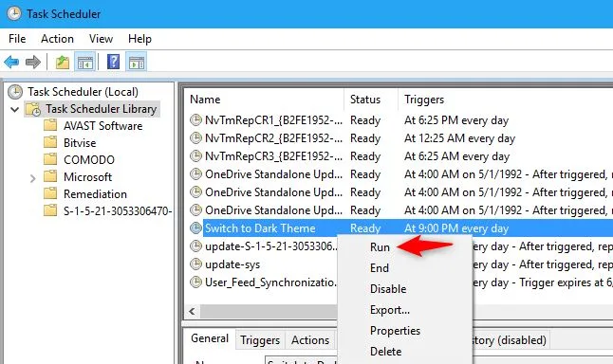
Task: Click the AVAST Software folder icon
Action: [x=50, y=125]
